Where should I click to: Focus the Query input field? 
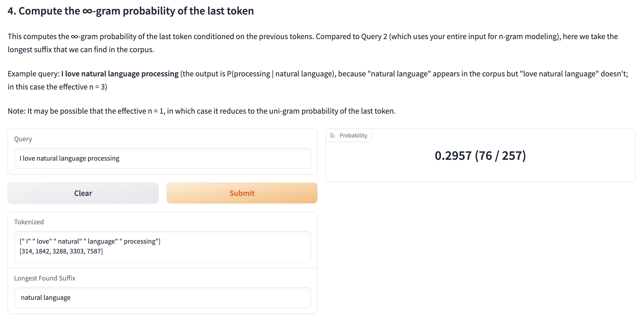tap(162, 158)
